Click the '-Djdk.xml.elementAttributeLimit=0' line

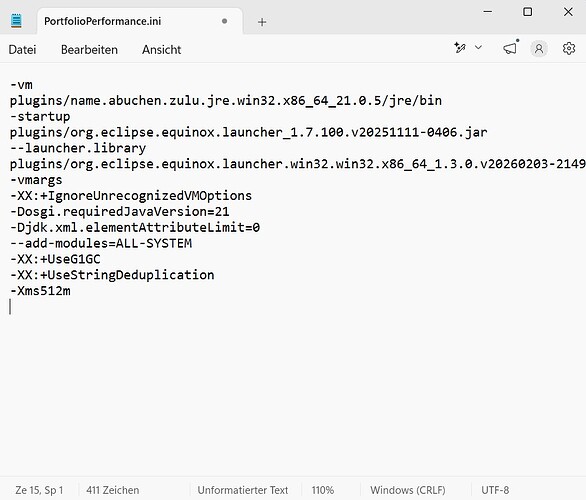pyautogui.click(x=135, y=228)
